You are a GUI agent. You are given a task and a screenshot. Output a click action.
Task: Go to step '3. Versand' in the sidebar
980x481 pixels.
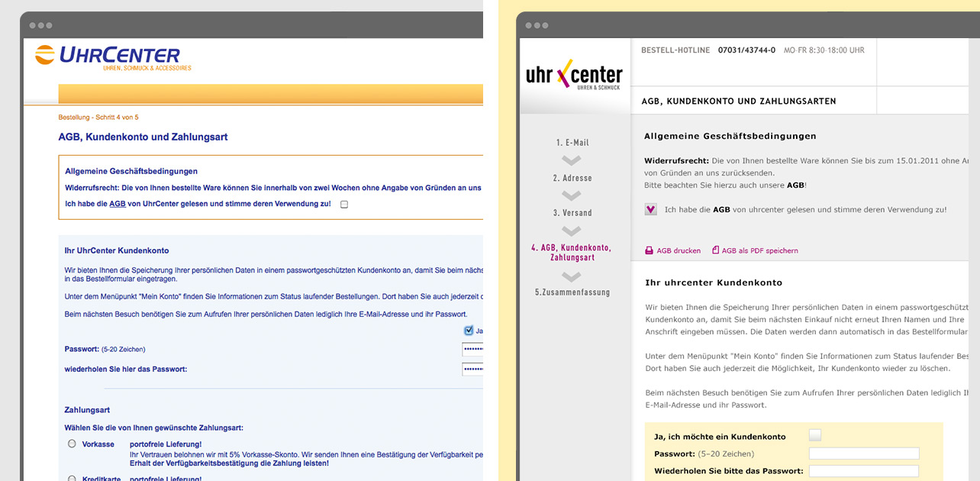pyautogui.click(x=572, y=213)
